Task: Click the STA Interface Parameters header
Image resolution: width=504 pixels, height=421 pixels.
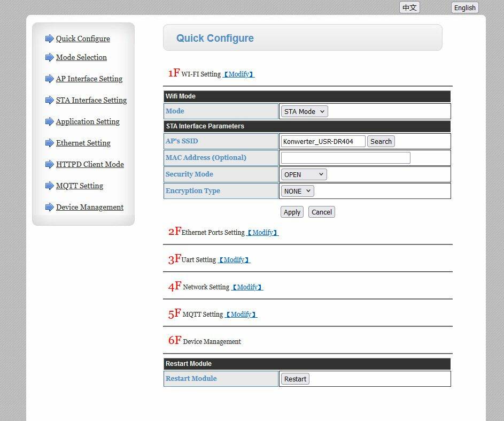Action: click(307, 126)
